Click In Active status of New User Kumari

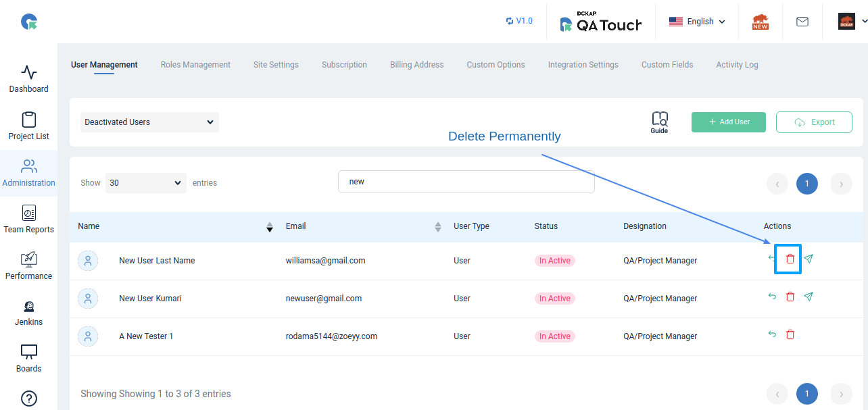point(555,299)
